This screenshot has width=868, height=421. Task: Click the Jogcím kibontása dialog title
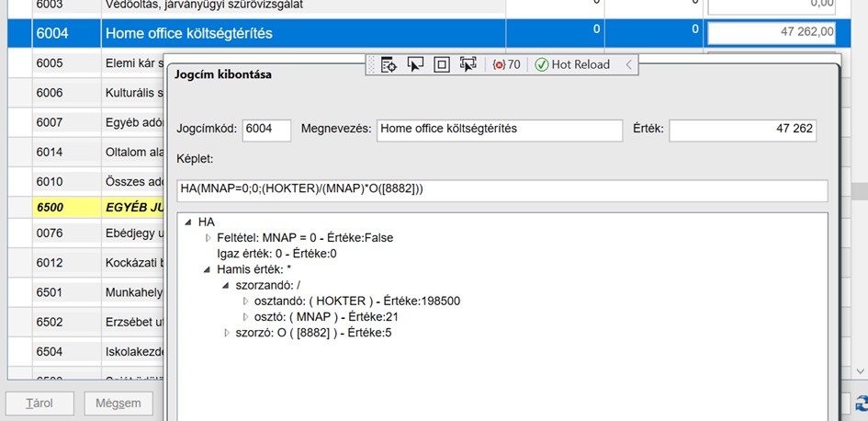223,74
